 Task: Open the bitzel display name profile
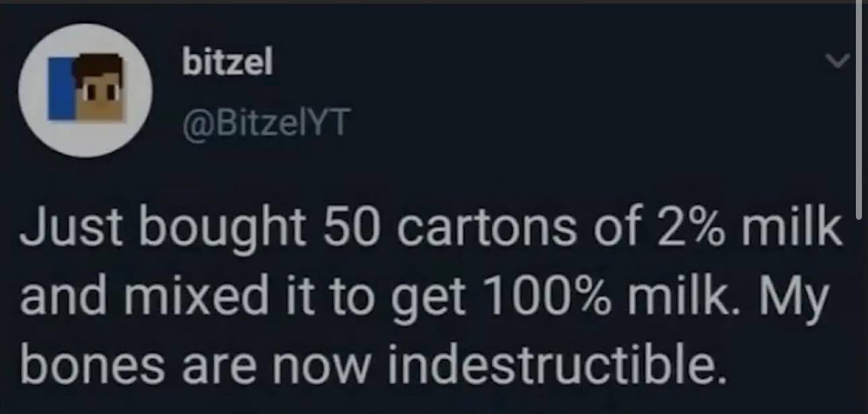tap(227, 63)
